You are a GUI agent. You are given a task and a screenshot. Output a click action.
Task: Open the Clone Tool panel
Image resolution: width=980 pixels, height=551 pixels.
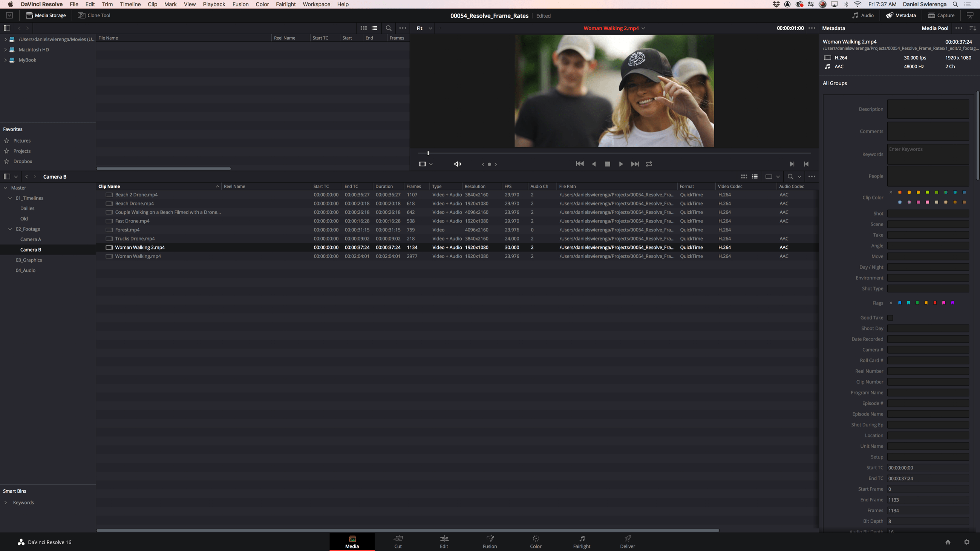click(93, 15)
